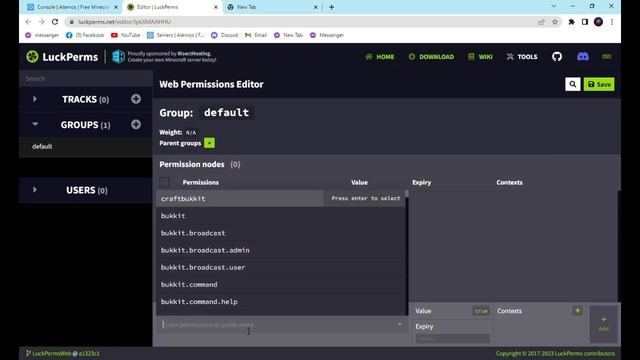Select the default group in sidebar
The height and width of the screenshot is (360, 640).
click(86, 147)
